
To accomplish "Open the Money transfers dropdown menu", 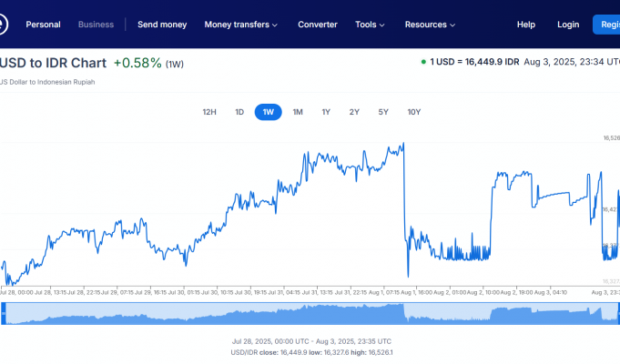I will (241, 25).
